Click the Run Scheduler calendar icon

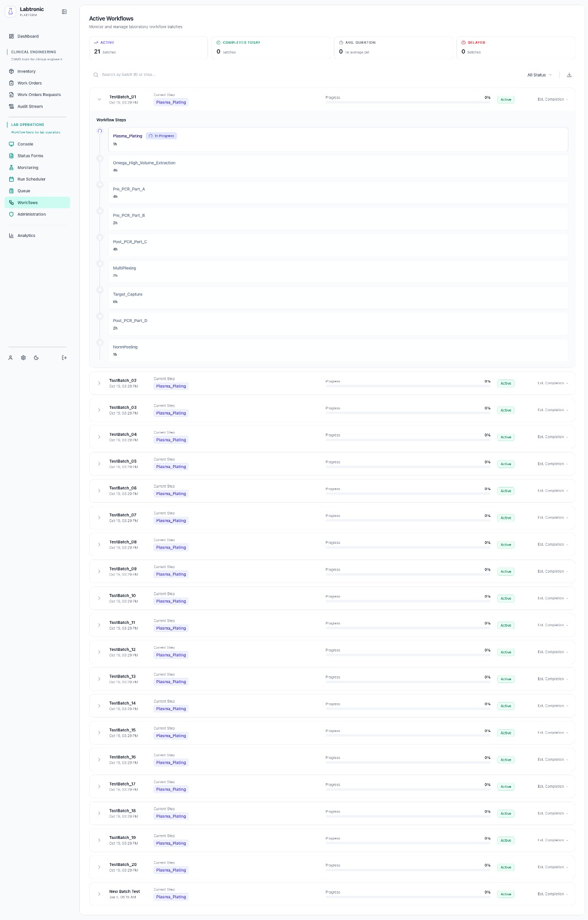[11, 179]
